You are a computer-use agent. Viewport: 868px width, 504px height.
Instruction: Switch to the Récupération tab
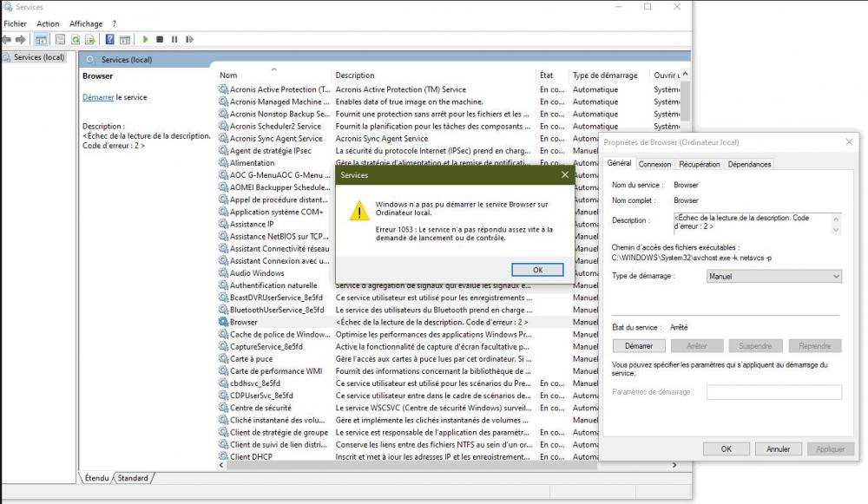pos(699,164)
